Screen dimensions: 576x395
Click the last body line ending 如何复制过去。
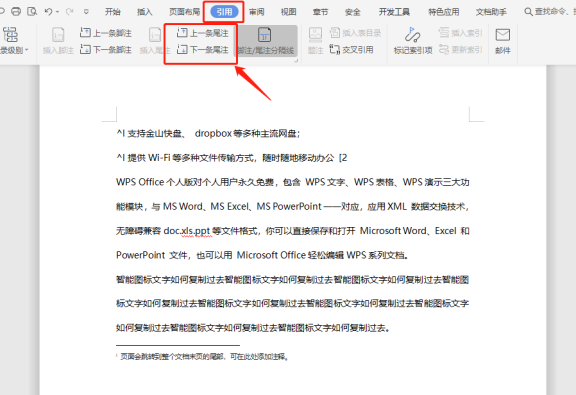pos(253,327)
